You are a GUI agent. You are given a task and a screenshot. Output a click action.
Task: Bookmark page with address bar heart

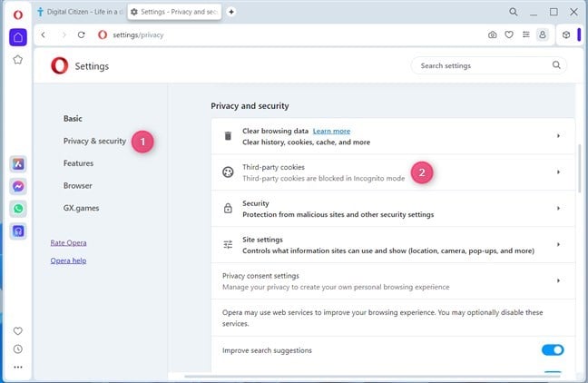pyautogui.click(x=509, y=34)
